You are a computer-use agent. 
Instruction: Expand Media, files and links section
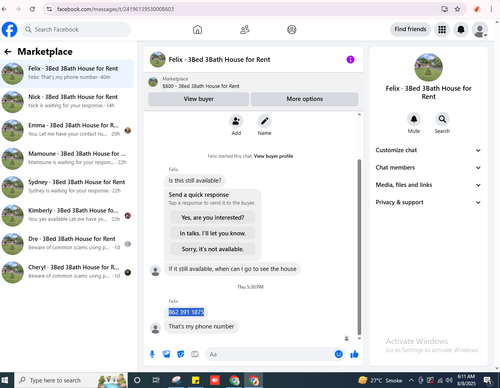tap(428, 185)
